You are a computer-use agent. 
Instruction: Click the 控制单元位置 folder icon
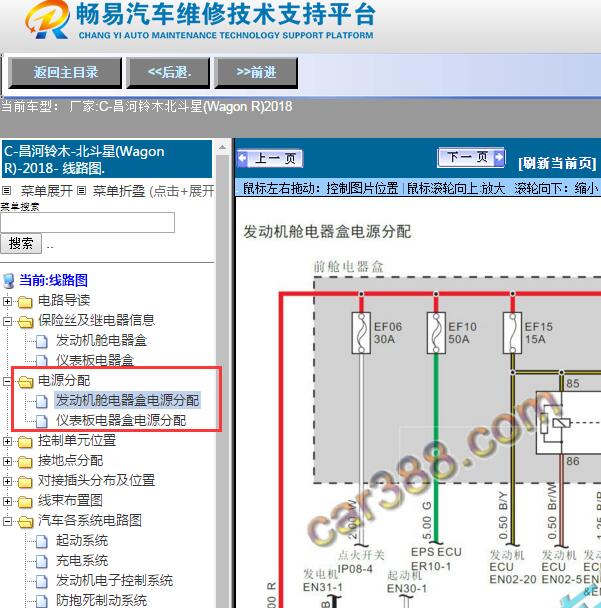pos(25,442)
